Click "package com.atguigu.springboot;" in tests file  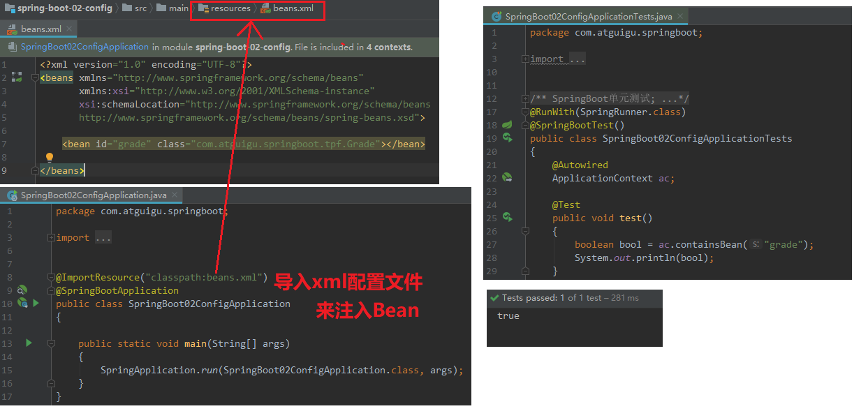pos(617,33)
